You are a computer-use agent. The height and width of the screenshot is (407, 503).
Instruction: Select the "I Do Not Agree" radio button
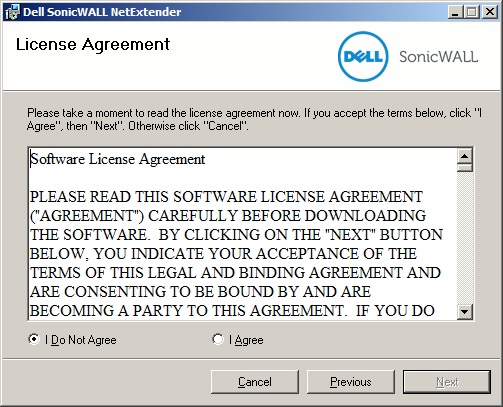[34, 339]
